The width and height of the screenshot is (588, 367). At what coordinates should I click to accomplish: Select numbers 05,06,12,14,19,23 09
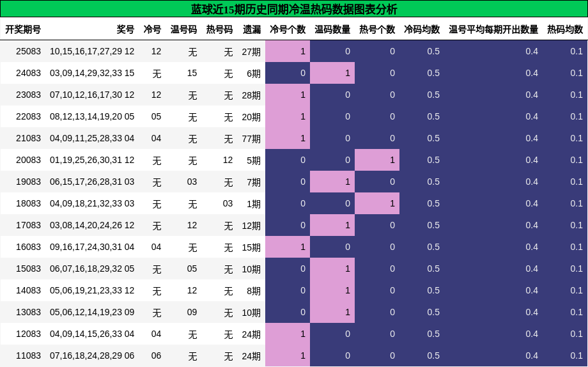pyautogui.click(x=92, y=313)
